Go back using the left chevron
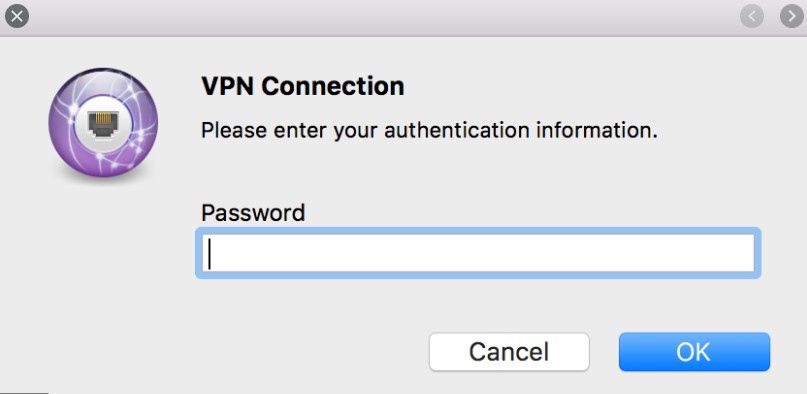Image resolution: width=807 pixels, height=394 pixels. tap(752, 16)
